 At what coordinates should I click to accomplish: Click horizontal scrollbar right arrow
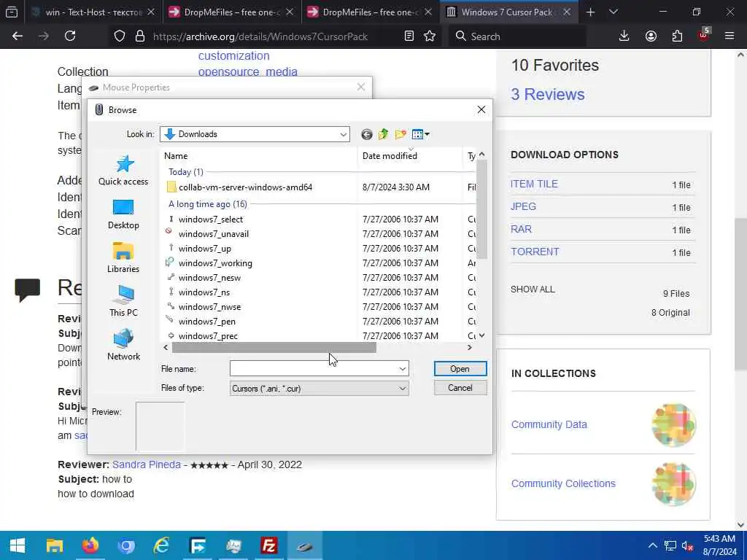click(x=470, y=348)
